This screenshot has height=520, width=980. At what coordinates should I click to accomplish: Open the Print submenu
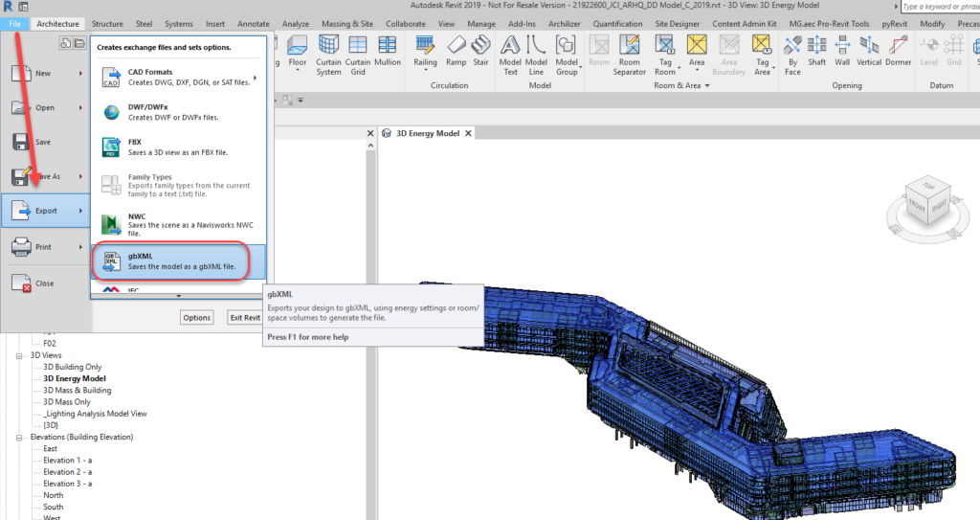click(47, 246)
